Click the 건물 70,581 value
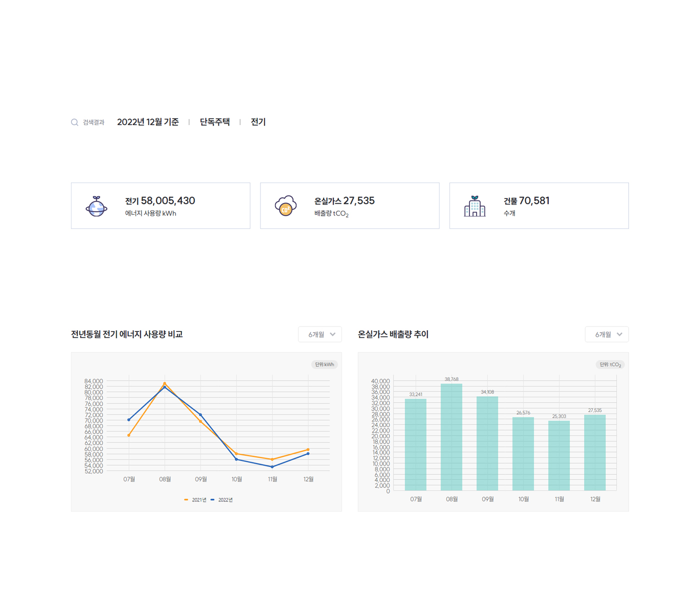This screenshot has height=600, width=700. 526,201
